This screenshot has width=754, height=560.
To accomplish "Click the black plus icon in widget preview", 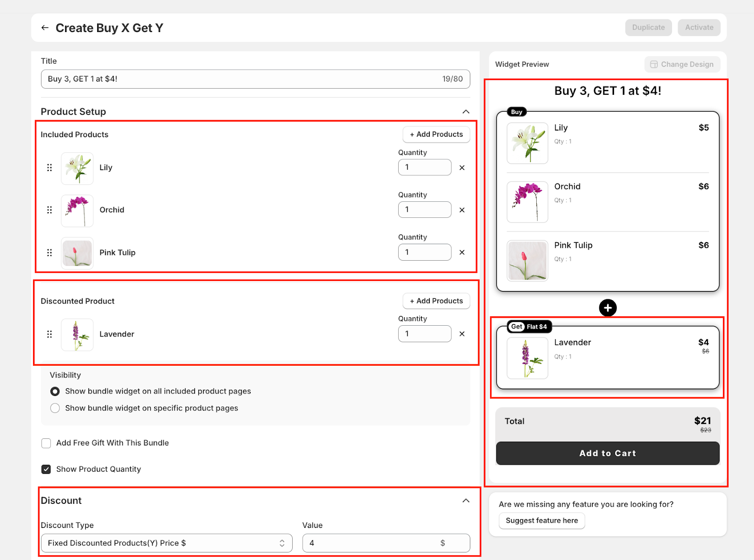I will tap(607, 308).
